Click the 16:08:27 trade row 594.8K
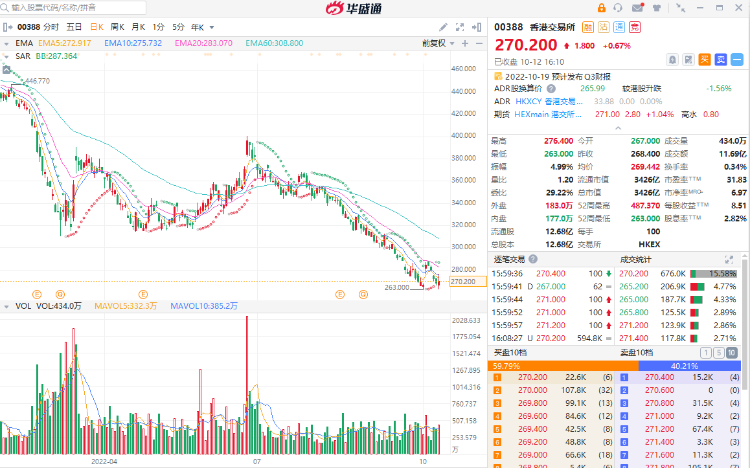750x468 pixels. click(552, 338)
